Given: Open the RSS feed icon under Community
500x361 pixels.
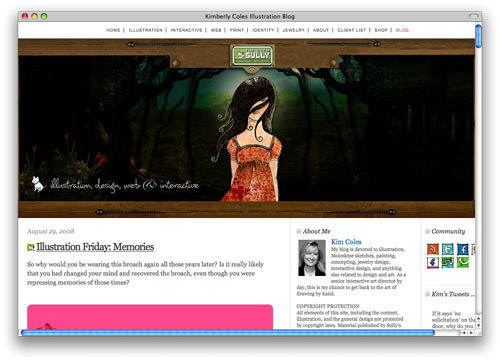Looking at the screenshot, I should click(x=433, y=249).
